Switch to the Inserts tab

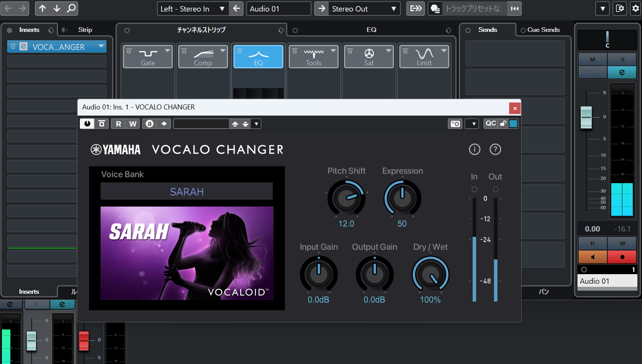(x=29, y=30)
